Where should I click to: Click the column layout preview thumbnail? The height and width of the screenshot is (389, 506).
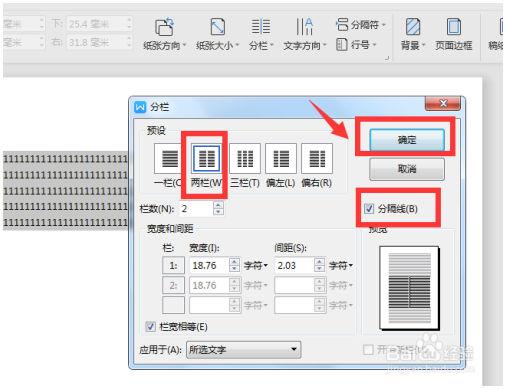point(409,288)
